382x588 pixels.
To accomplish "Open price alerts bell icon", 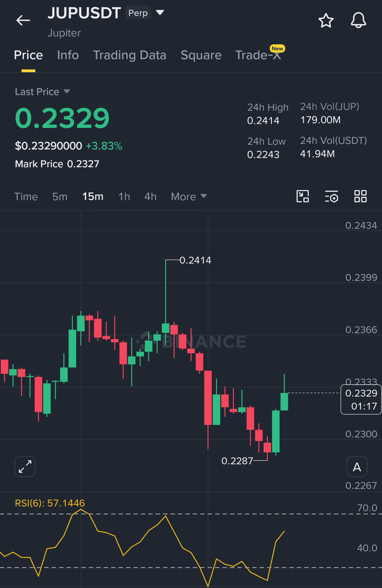I will pyautogui.click(x=358, y=20).
